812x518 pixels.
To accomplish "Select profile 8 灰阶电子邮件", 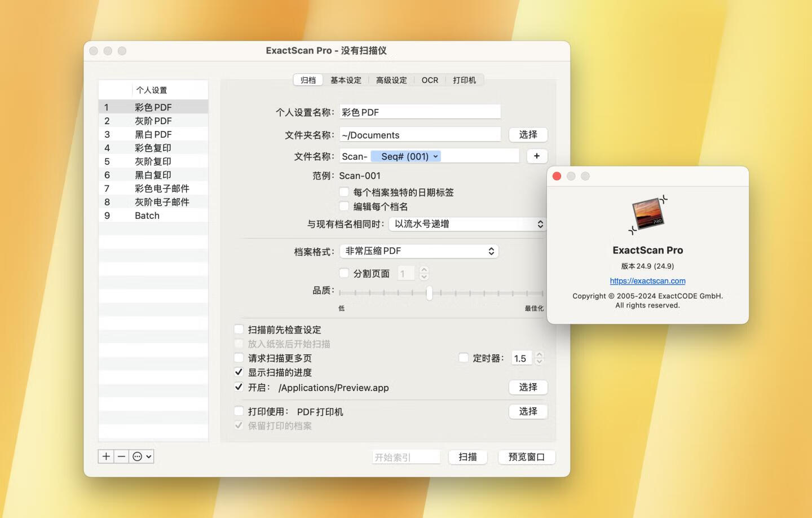I will [153, 202].
